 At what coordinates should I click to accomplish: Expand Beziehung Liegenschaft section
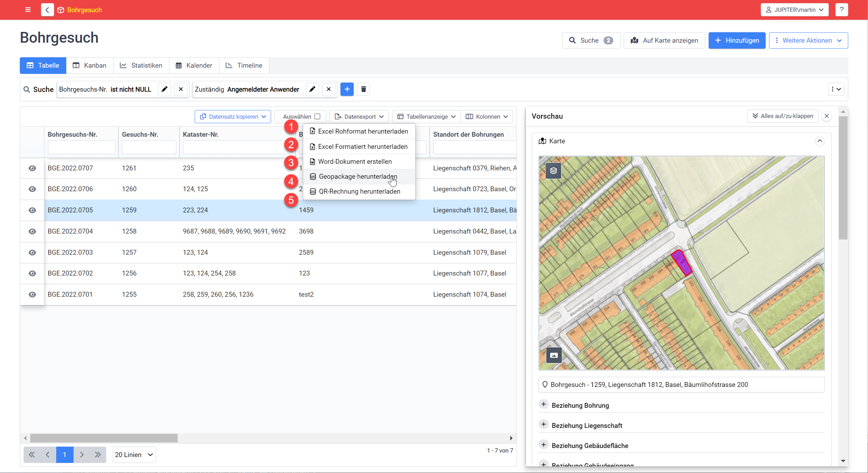tap(543, 425)
